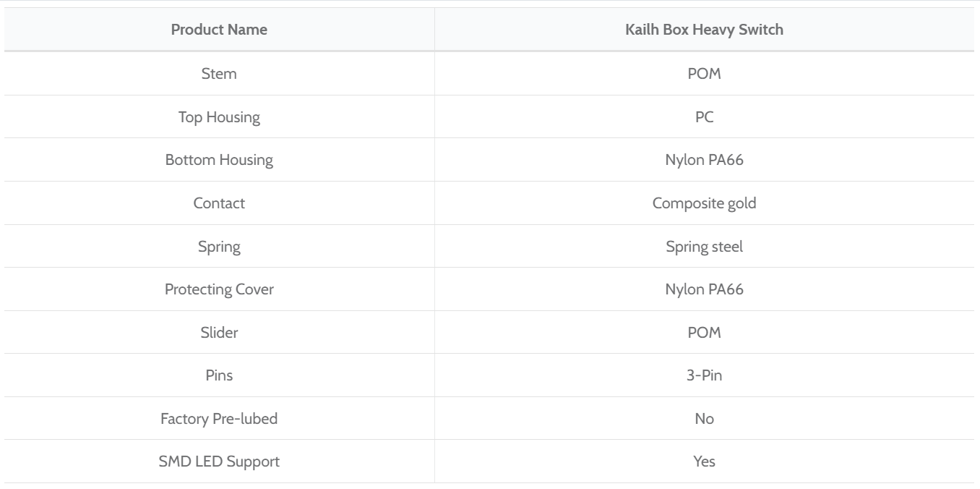Select the "Contact" row label
This screenshot has height=489, width=980.
[x=219, y=203]
